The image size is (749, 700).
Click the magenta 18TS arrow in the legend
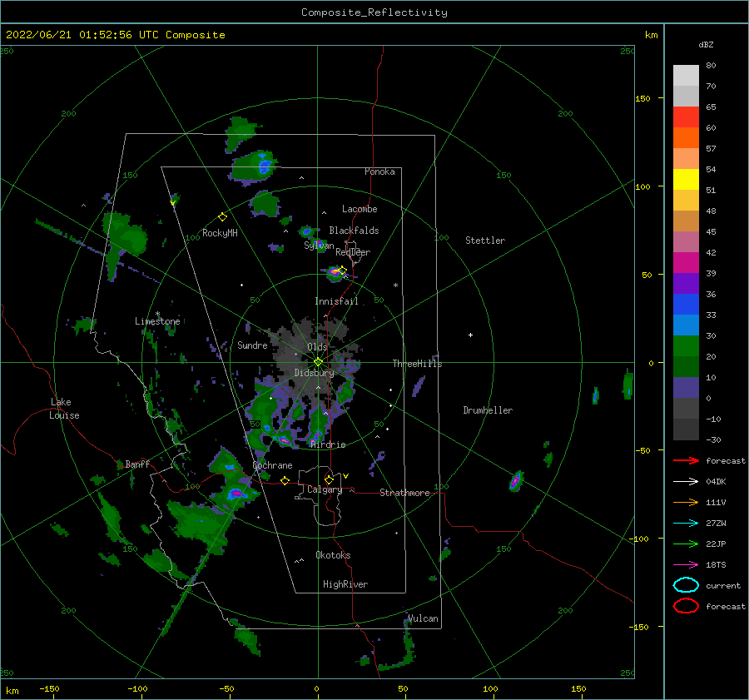pos(686,565)
